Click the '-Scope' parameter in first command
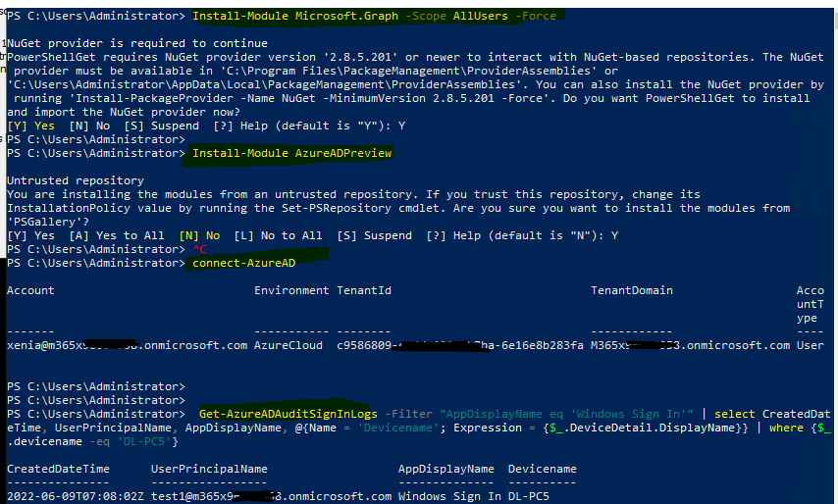 (426, 16)
